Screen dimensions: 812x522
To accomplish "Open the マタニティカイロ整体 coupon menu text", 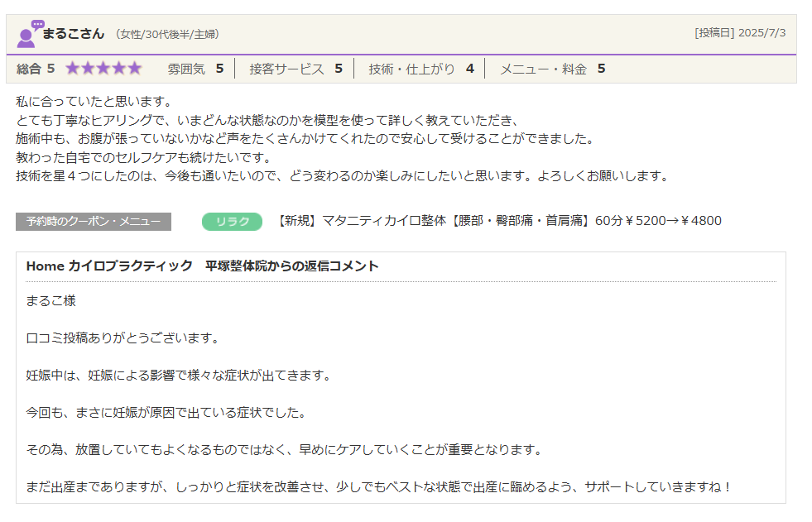I will pos(498,221).
